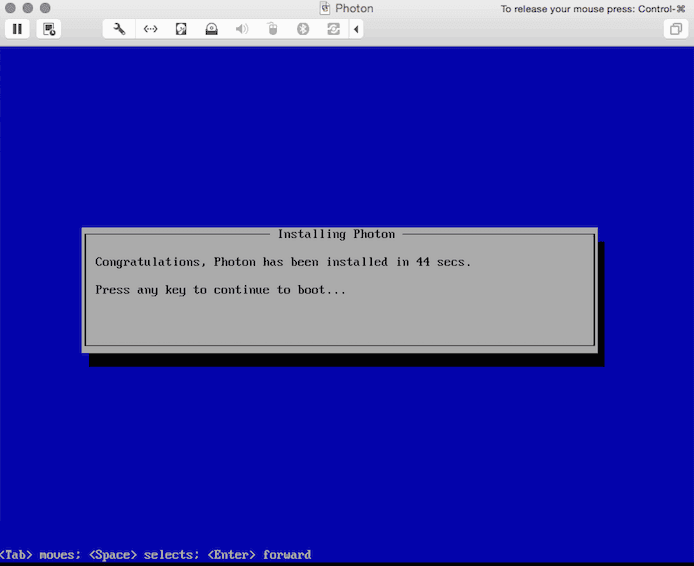Click the sharing sync icon
This screenshot has height=566, width=694.
(x=333, y=29)
